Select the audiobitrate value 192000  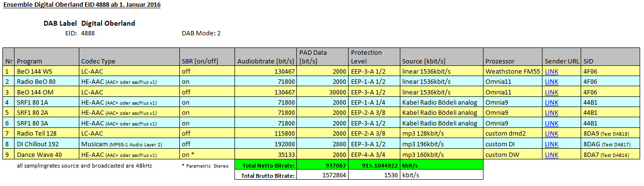[266, 144]
